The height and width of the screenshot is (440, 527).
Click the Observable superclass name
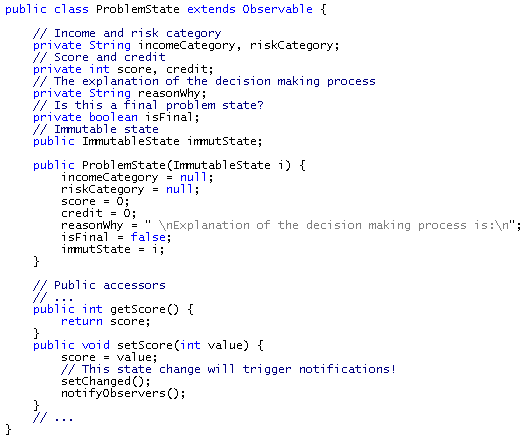click(277, 9)
